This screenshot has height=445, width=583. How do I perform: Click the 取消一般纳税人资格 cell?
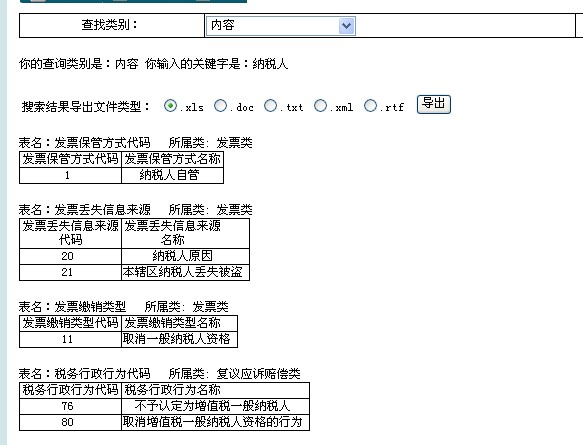click(x=179, y=339)
